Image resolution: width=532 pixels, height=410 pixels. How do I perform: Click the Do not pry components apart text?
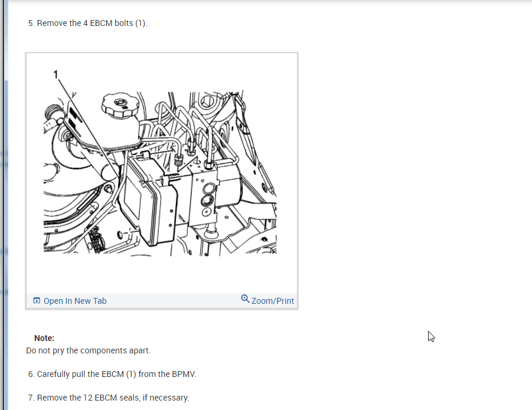(88, 350)
